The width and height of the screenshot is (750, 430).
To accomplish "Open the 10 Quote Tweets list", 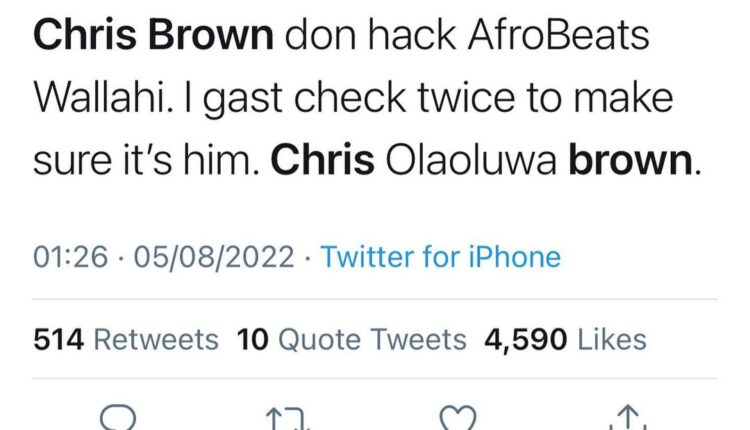I will 352,340.
